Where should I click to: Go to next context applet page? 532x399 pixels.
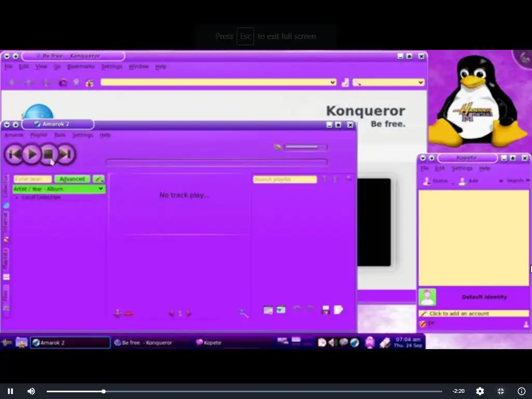click(189, 313)
